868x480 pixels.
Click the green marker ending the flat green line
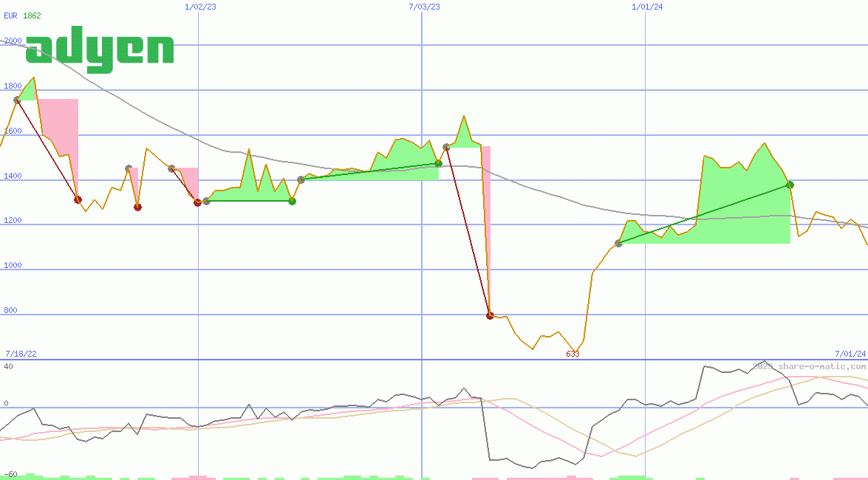[293, 201]
